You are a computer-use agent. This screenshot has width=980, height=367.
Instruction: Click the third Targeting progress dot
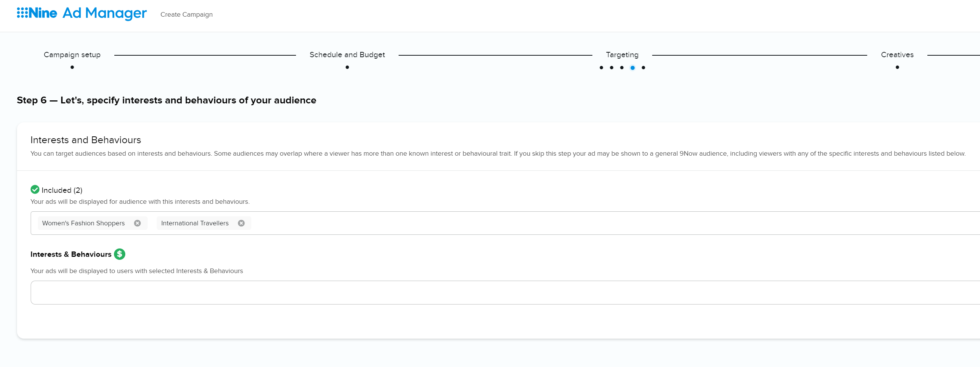[x=622, y=68]
